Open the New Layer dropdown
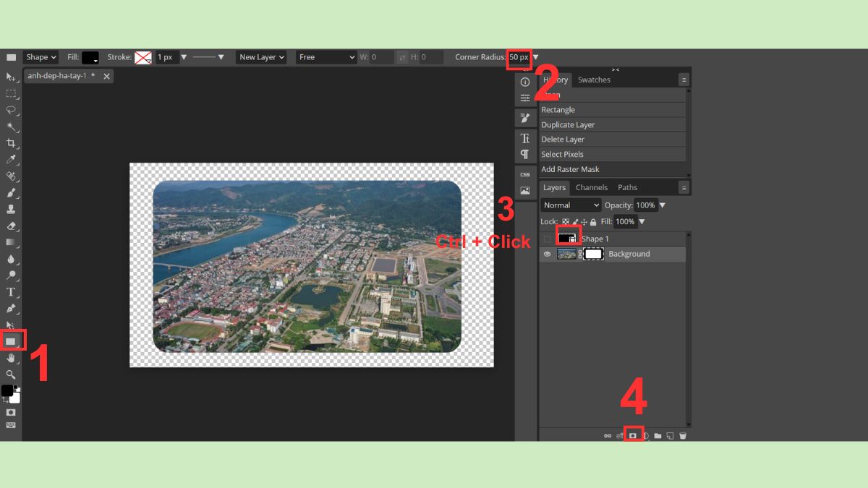Image resolution: width=868 pixels, height=488 pixels. pyautogui.click(x=262, y=57)
